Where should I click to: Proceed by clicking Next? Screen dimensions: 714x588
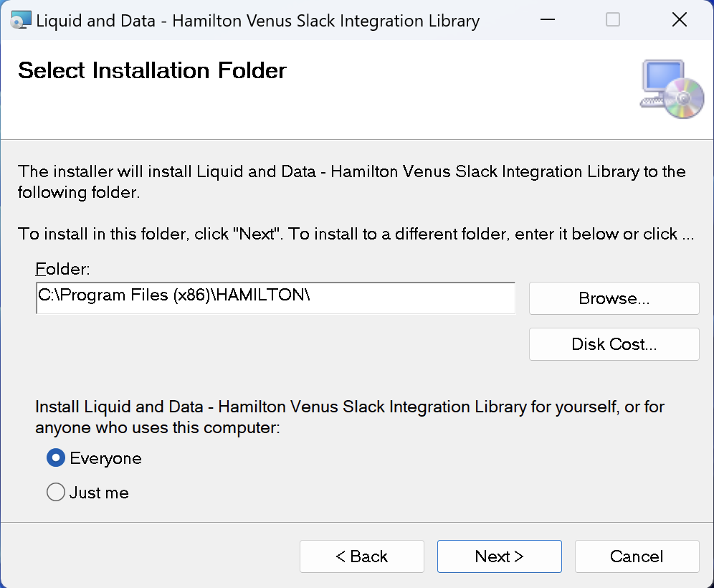coord(499,556)
